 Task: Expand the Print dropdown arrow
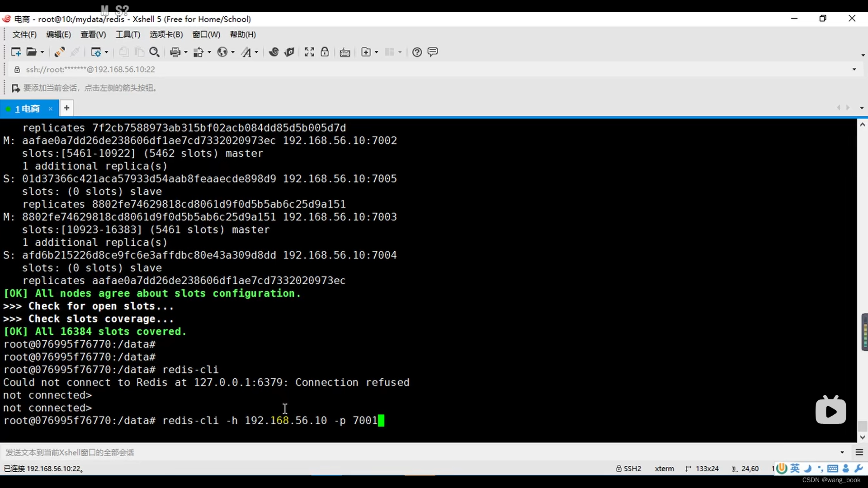point(186,52)
